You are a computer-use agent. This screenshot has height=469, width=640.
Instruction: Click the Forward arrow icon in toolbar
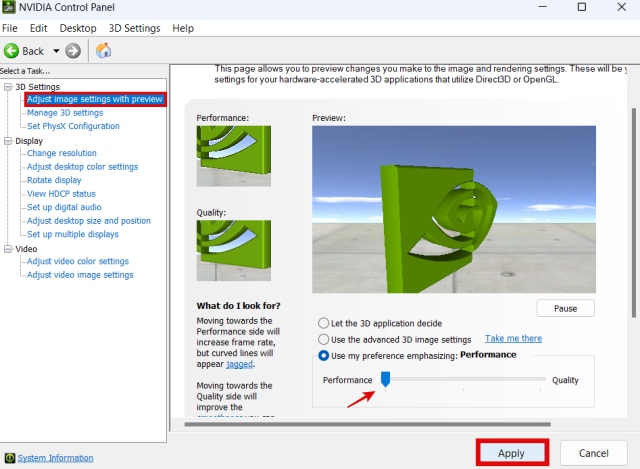pos(73,50)
